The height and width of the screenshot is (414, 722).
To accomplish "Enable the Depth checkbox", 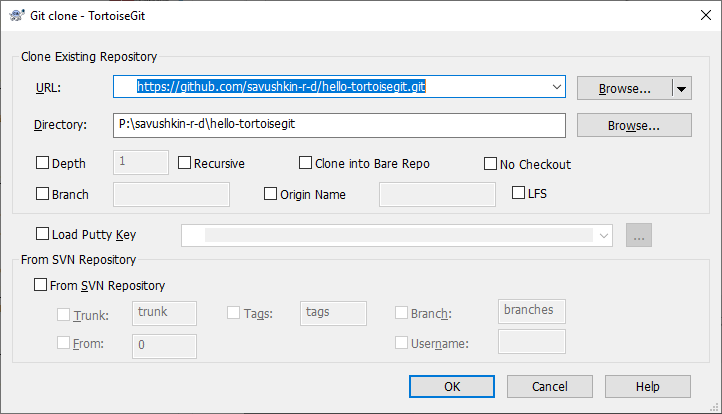I will coord(42,163).
